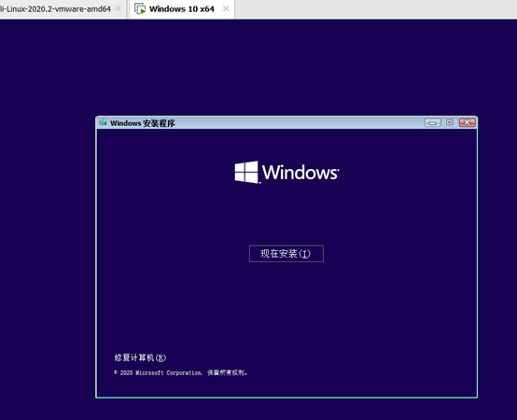Click the 现在安装(I) install now button
The width and height of the screenshot is (517, 420).
pyautogui.click(x=286, y=254)
